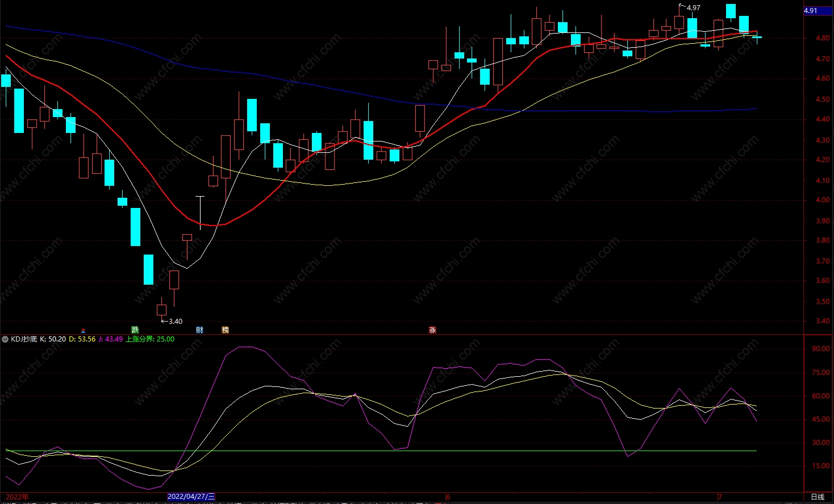Image resolution: width=834 pixels, height=504 pixels.
Task: Click the K: 50.20 indicator value
Action: coord(53,339)
